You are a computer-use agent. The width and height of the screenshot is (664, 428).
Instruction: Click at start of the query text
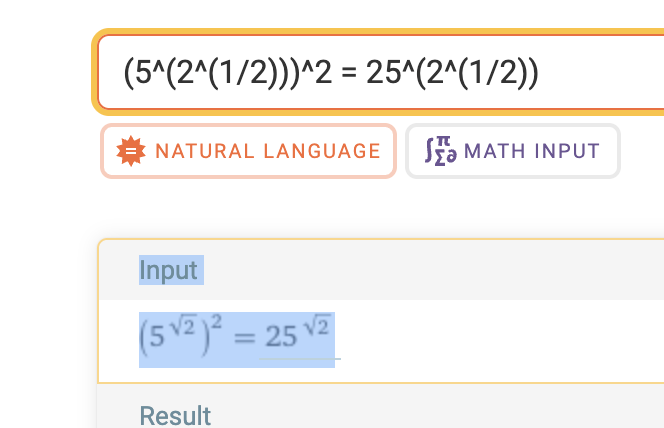[x=124, y=73]
